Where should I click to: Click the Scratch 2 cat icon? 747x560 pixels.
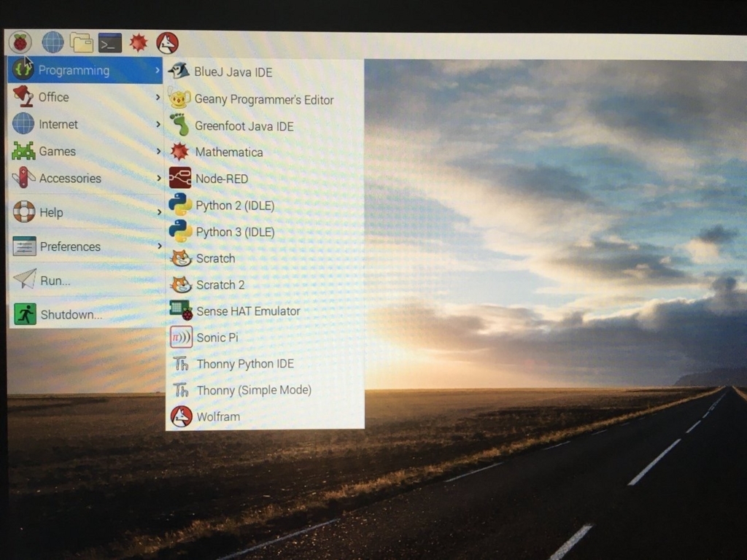pyautogui.click(x=181, y=284)
